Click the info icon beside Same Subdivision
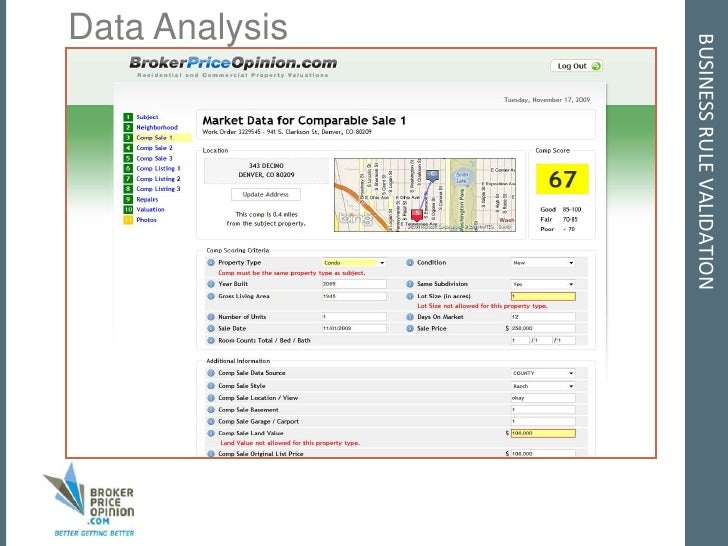Screen dimensions: 728x546 tap(410, 284)
